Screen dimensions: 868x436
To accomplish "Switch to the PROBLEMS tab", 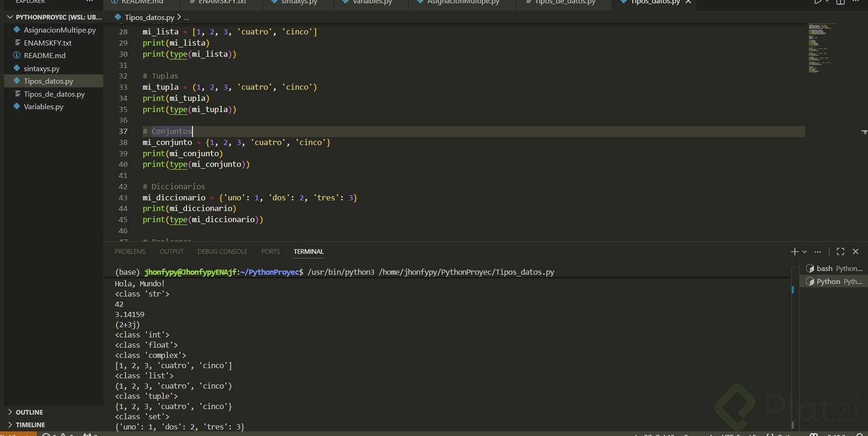I will click(130, 251).
